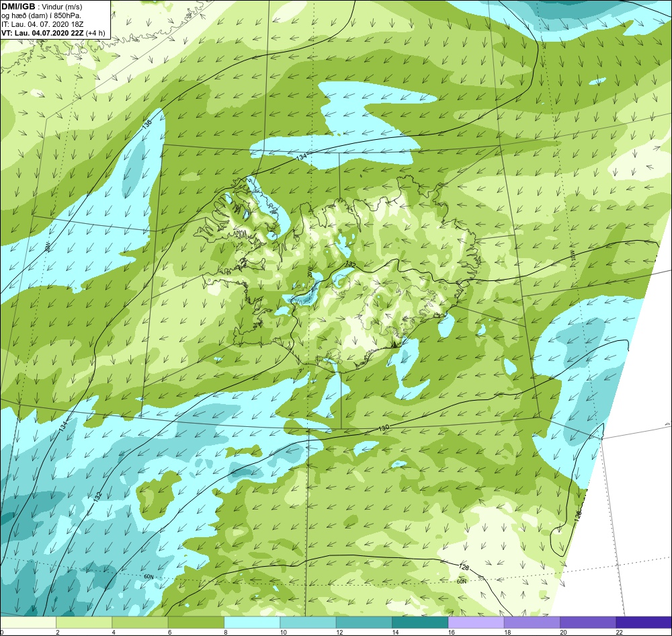Click the 'DMI/IGB' title text
Viewport: 672px width, 636px height.
(18, 7)
